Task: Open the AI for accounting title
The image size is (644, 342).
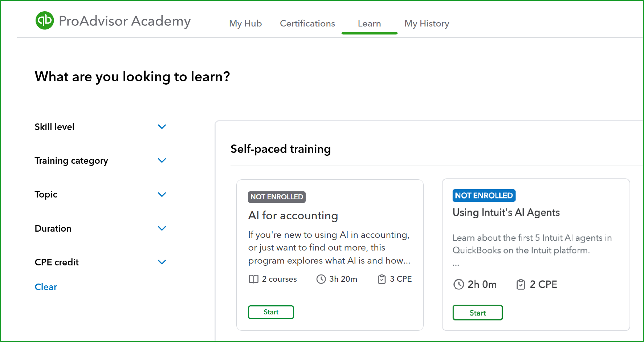Action: click(x=293, y=216)
